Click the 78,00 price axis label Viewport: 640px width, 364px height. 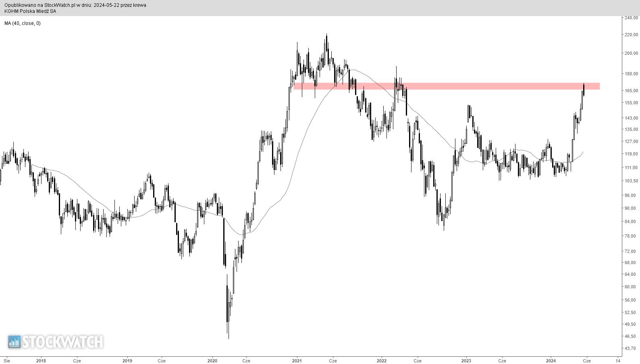630,236
